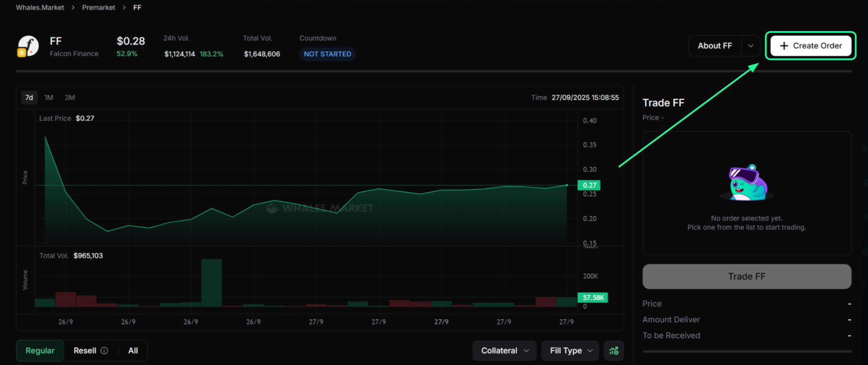Click the $0.28 current price text
The image size is (868, 365).
[131, 41]
